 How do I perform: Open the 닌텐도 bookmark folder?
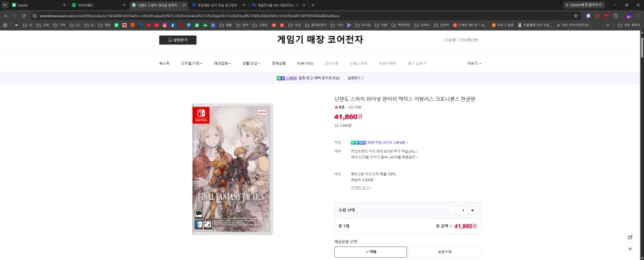[260, 25]
